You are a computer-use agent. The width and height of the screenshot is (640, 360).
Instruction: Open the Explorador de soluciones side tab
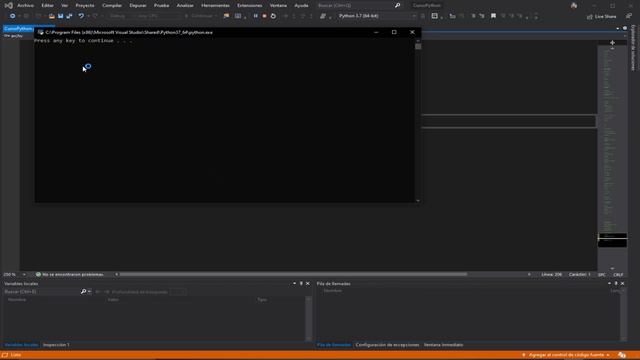coord(633,48)
